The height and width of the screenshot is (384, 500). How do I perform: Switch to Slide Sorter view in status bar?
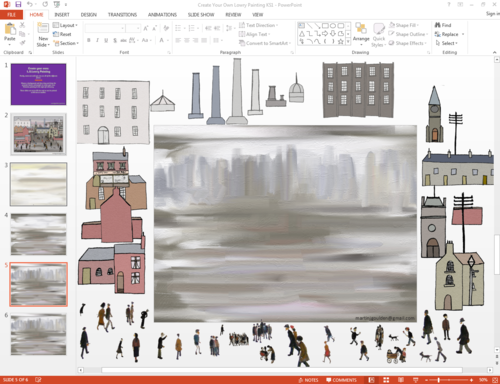(x=386, y=380)
